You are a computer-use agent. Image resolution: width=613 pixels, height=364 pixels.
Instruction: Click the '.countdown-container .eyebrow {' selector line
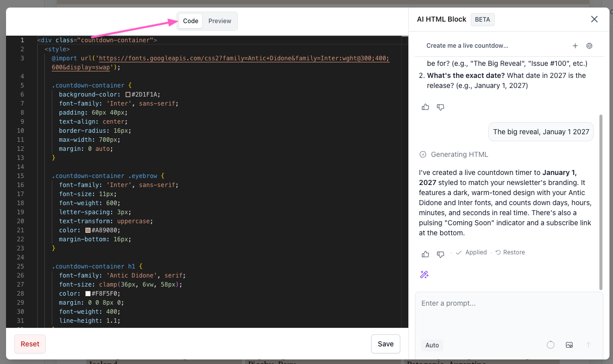click(x=108, y=176)
